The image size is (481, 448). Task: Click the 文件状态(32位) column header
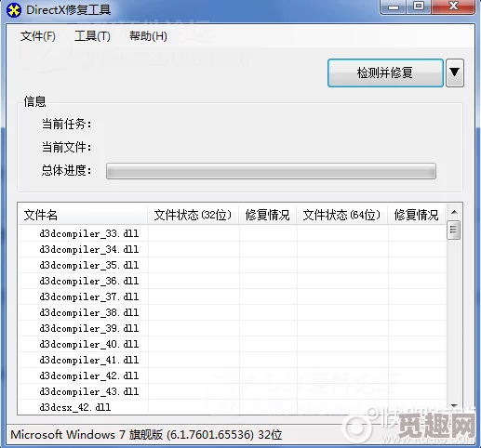[193, 215]
